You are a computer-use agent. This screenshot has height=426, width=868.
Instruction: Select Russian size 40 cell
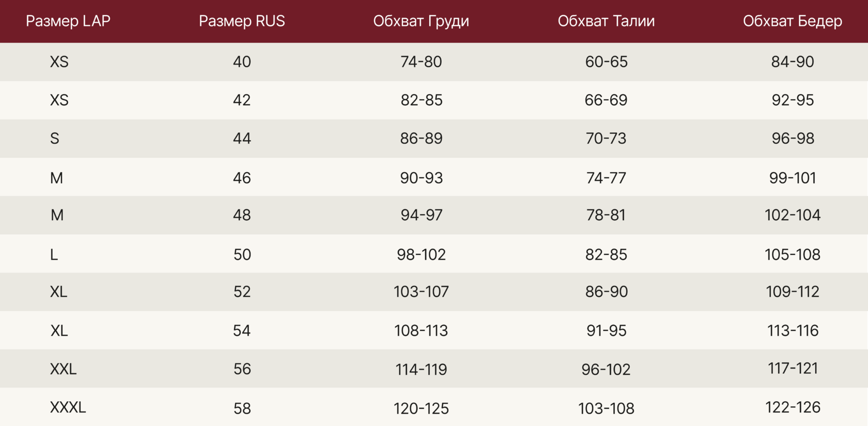(x=242, y=62)
